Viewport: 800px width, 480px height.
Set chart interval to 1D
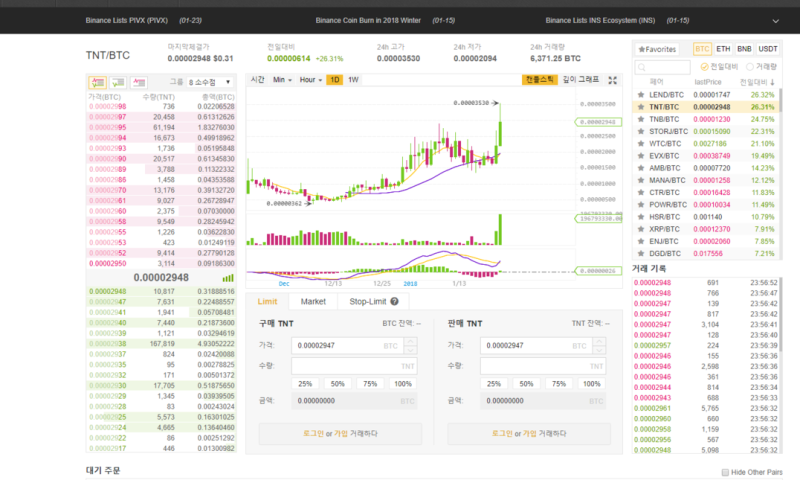(335, 80)
